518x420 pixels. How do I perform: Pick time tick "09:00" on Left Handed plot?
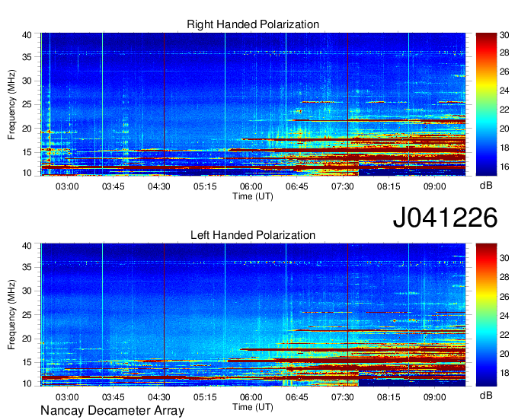434,397
